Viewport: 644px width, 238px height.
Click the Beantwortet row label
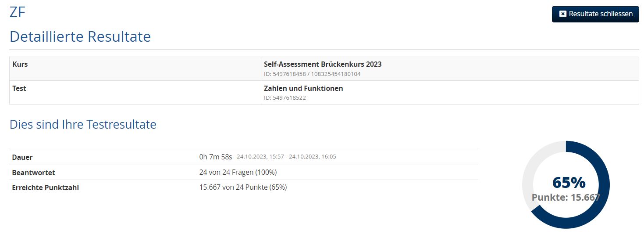click(x=34, y=173)
